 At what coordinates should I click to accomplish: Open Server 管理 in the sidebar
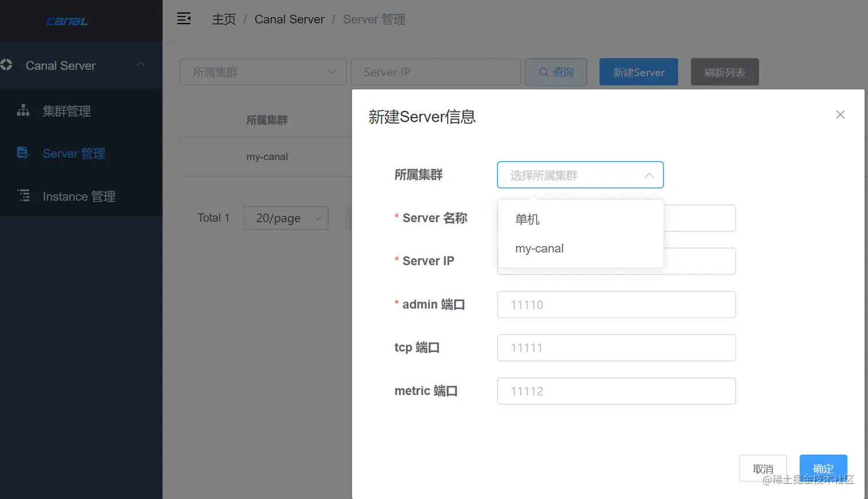tap(74, 153)
